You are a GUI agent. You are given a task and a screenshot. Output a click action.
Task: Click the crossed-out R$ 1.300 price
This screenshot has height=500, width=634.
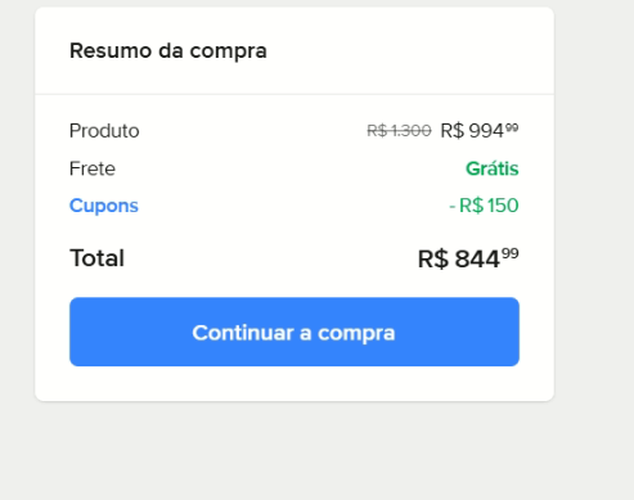point(399,131)
